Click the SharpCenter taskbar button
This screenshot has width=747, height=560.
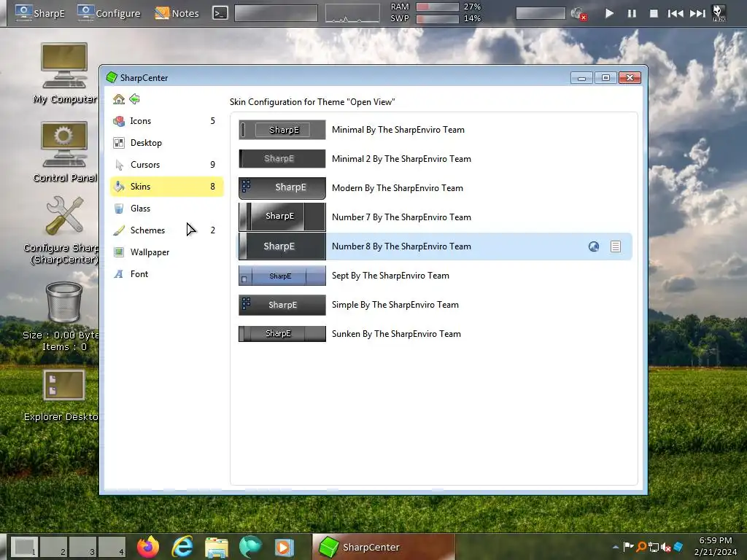coord(384,547)
